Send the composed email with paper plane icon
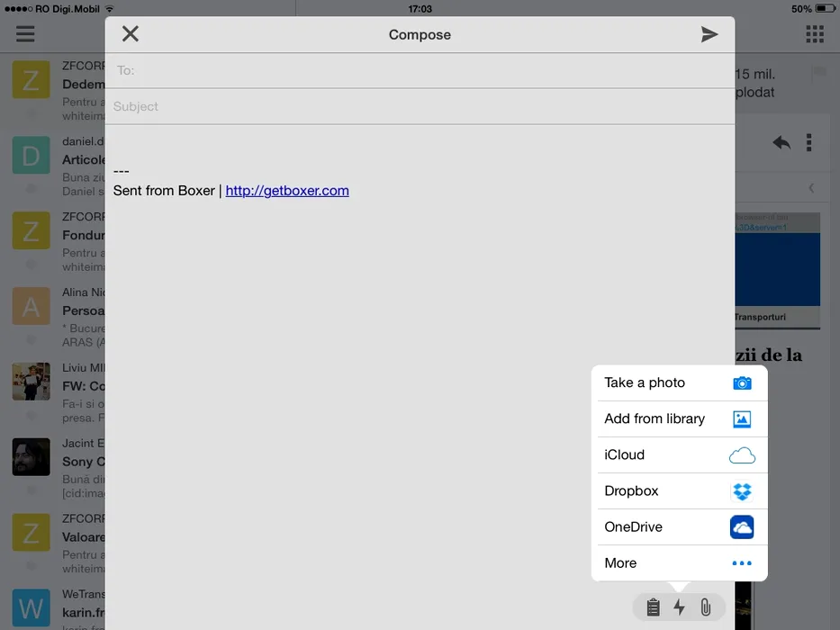 click(709, 34)
